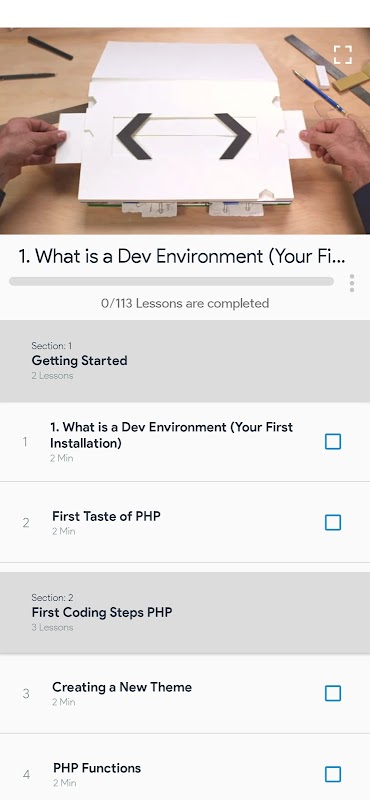The image size is (370, 800).
Task: Mark Creating a New Theme complete
Action: [x=333, y=693]
